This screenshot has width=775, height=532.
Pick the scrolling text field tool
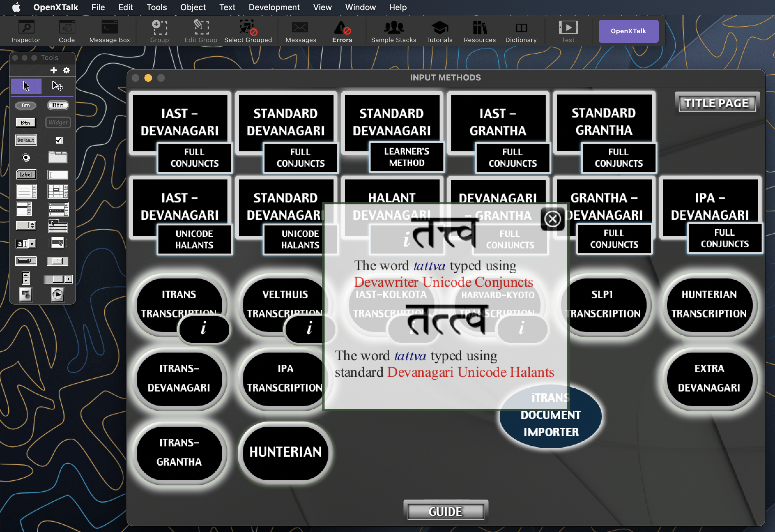coord(26,192)
